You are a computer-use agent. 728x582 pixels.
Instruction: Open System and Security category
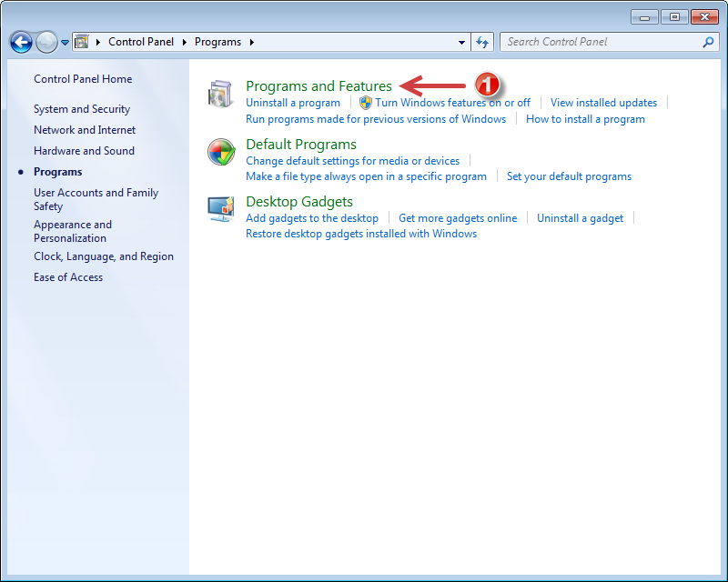pos(82,109)
